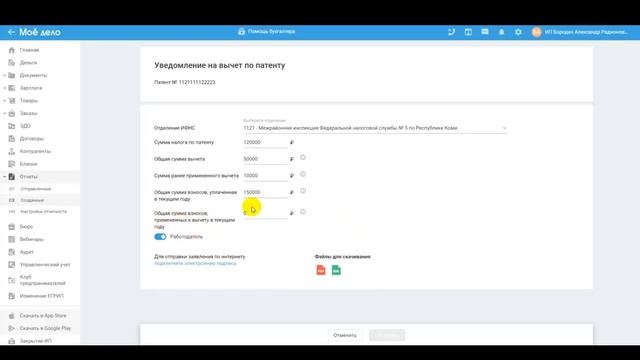
Task: Open Документы sidebar item
Action: click(x=33, y=75)
